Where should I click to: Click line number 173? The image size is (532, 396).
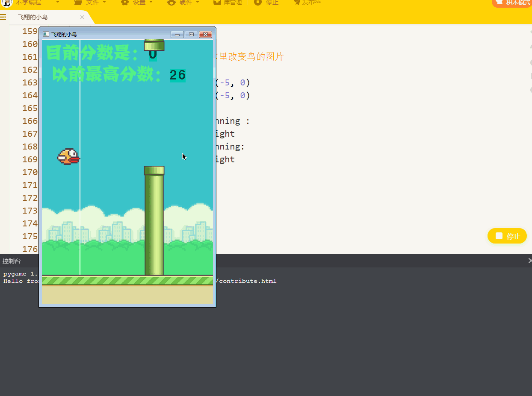pos(30,211)
